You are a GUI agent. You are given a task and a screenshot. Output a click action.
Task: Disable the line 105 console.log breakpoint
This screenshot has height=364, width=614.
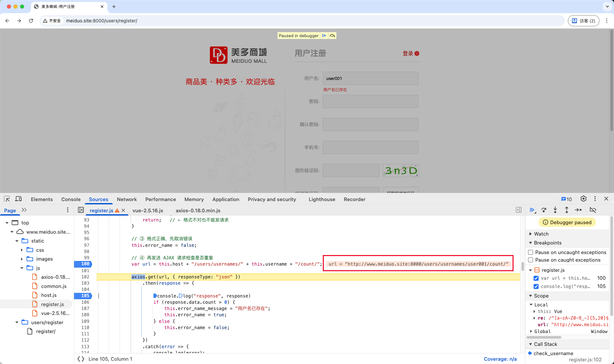point(536,286)
